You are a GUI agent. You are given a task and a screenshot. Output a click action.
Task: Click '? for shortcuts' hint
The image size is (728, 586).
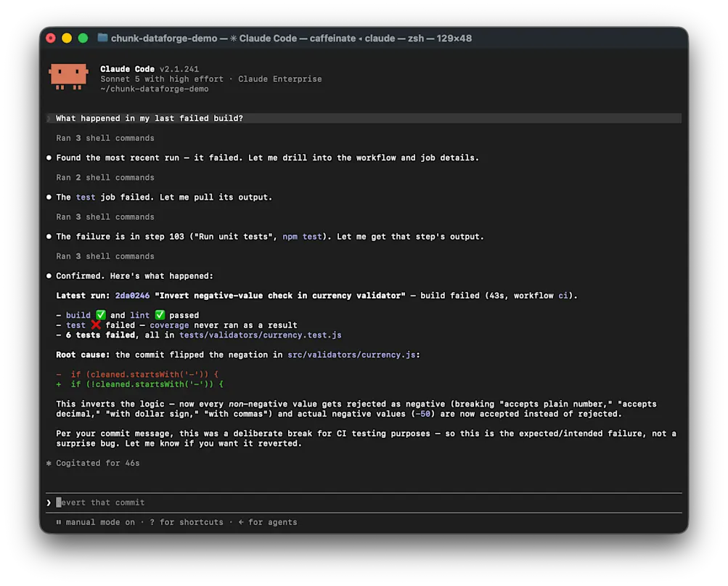(x=187, y=522)
